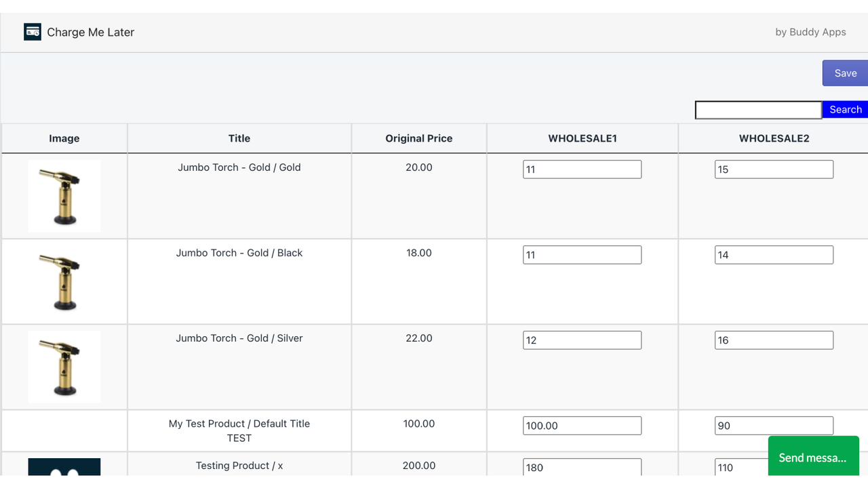Edit WHOLESALE2 price for Gold / Gold torch
The image size is (868, 488).
(x=774, y=169)
